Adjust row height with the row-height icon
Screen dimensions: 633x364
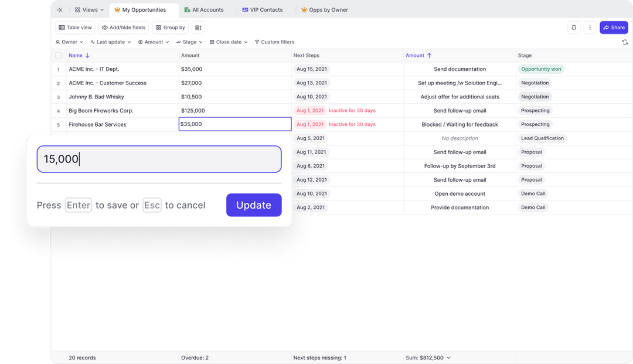(x=198, y=27)
